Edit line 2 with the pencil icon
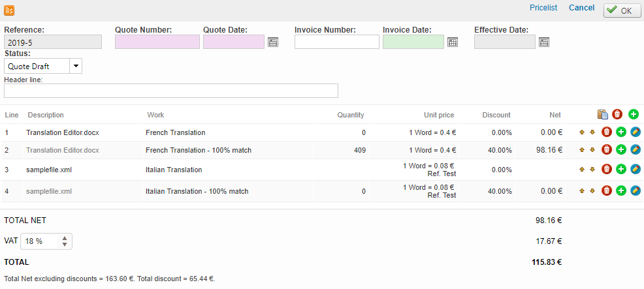Viewport: 644px width, 289px height. [636, 150]
